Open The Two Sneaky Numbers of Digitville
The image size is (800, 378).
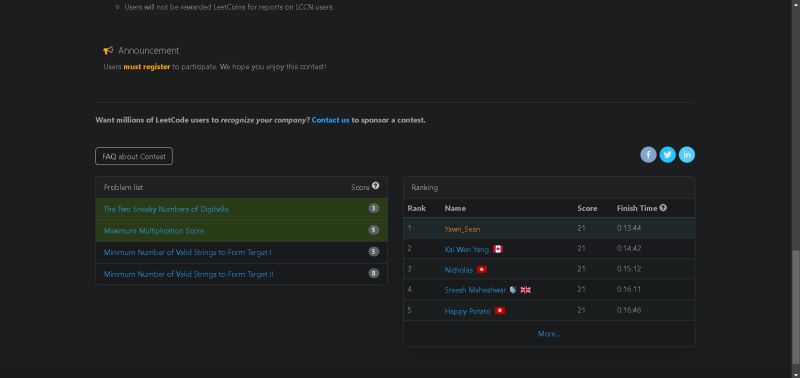166,209
